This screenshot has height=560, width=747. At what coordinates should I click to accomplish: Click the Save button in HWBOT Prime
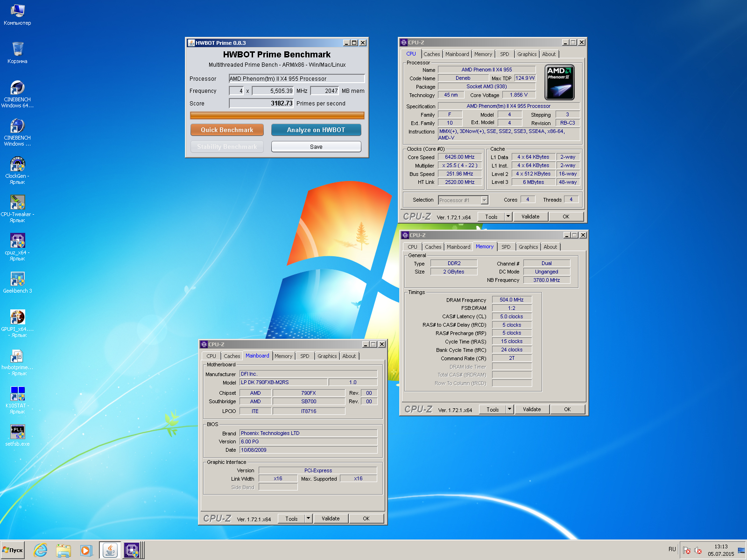(x=316, y=147)
